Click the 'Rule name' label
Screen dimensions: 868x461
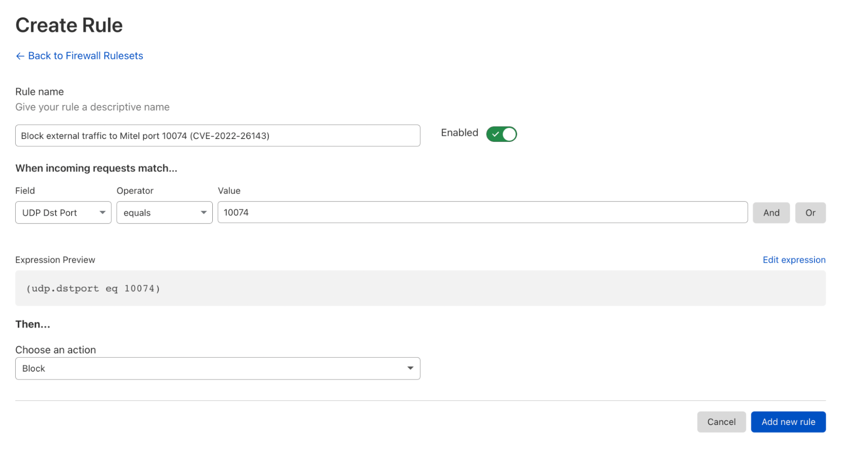pos(40,92)
